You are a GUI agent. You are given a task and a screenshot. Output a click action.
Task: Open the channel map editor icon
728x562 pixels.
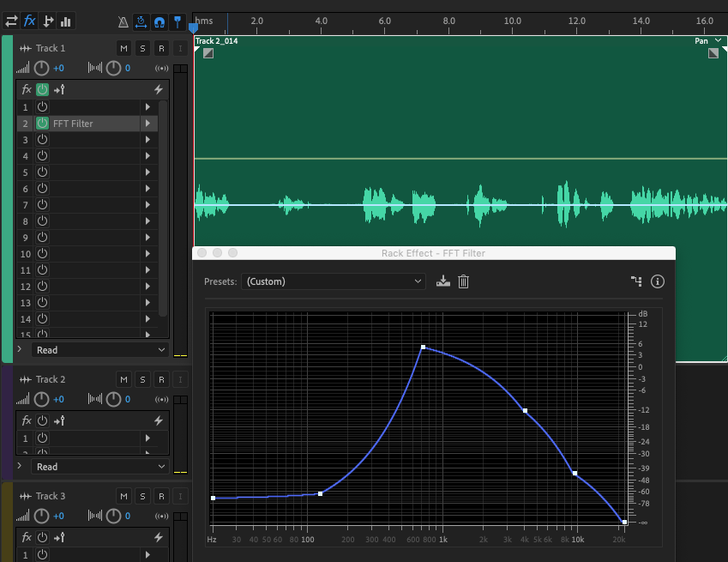point(635,281)
